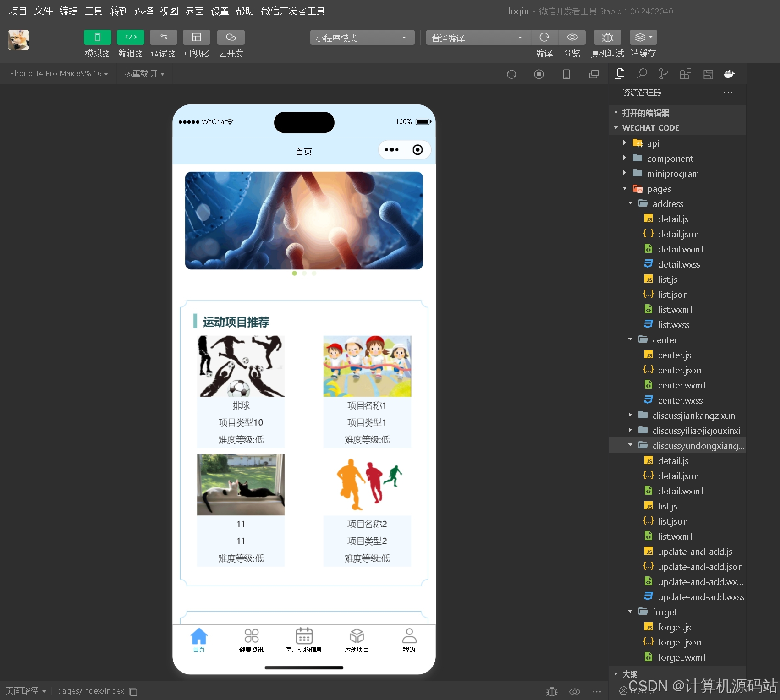Screen dimensions: 780x700
Task: Toggle the 调试器 debugger panel button
Action: coord(164,38)
